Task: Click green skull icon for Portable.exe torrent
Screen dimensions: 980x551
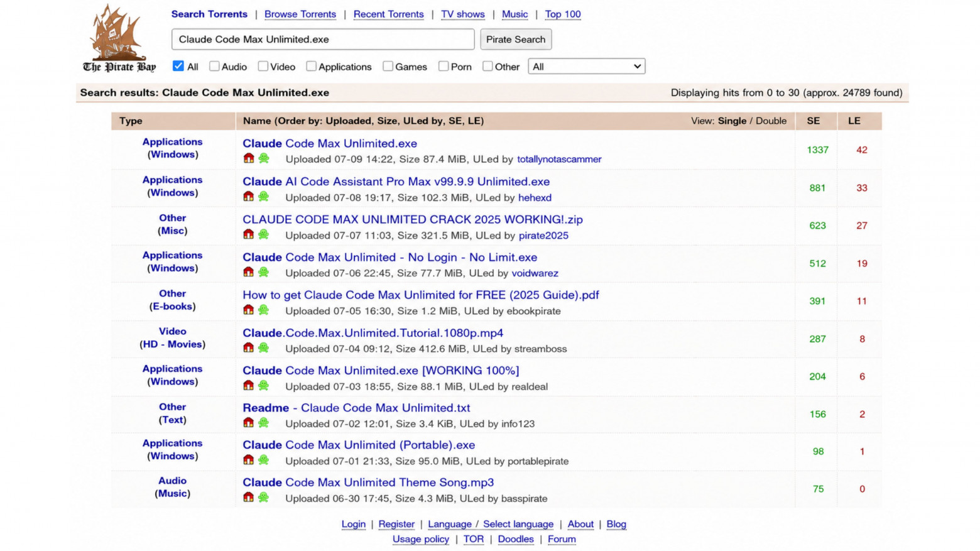Action: (264, 460)
